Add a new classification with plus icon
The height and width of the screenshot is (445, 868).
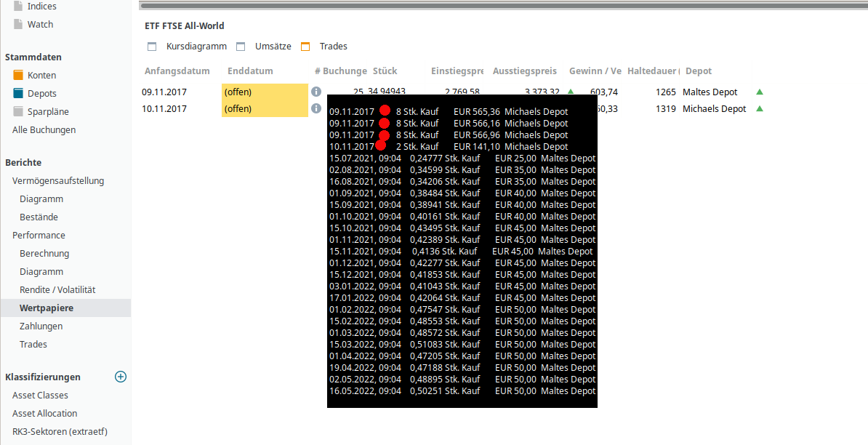tap(120, 377)
